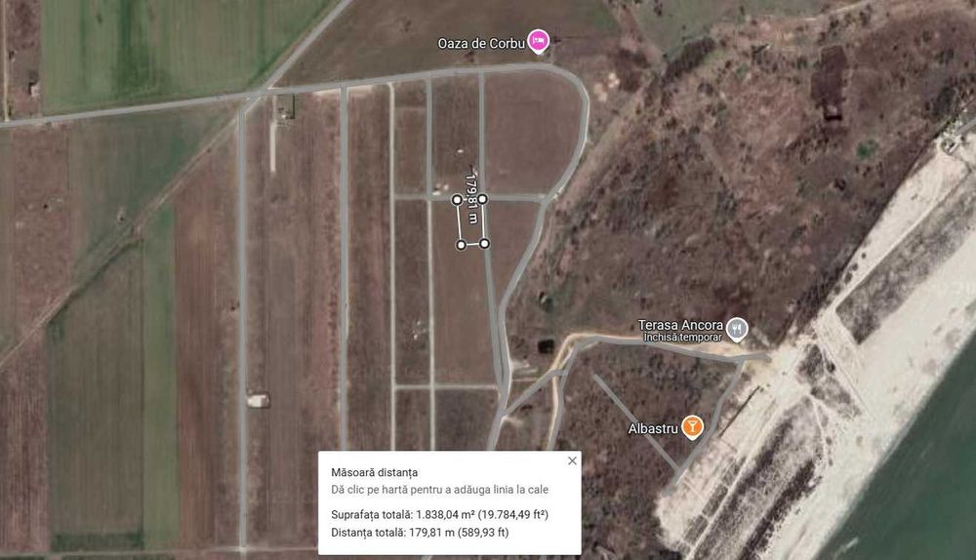This screenshot has height=560, width=976.
Task: Select the orange Albastru cocktail bar marker
Action: (692, 427)
